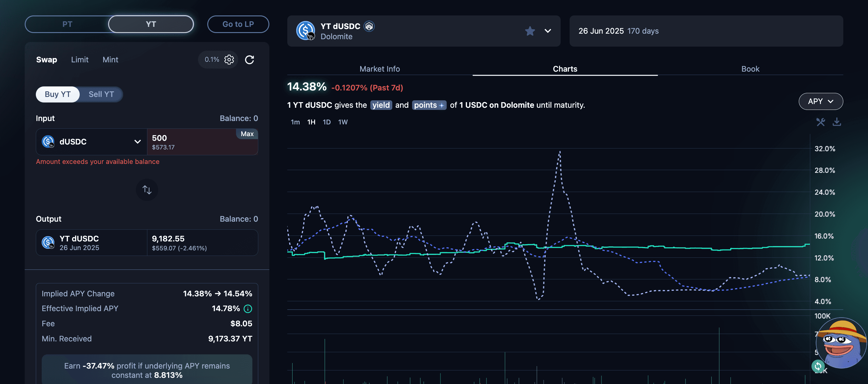Click the verified badge beside YT dUSDC
868x384 pixels.
click(x=369, y=26)
